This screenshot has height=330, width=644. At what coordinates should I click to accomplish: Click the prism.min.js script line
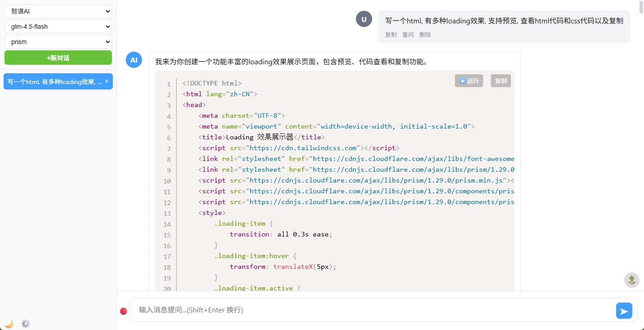pyautogui.click(x=356, y=180)
